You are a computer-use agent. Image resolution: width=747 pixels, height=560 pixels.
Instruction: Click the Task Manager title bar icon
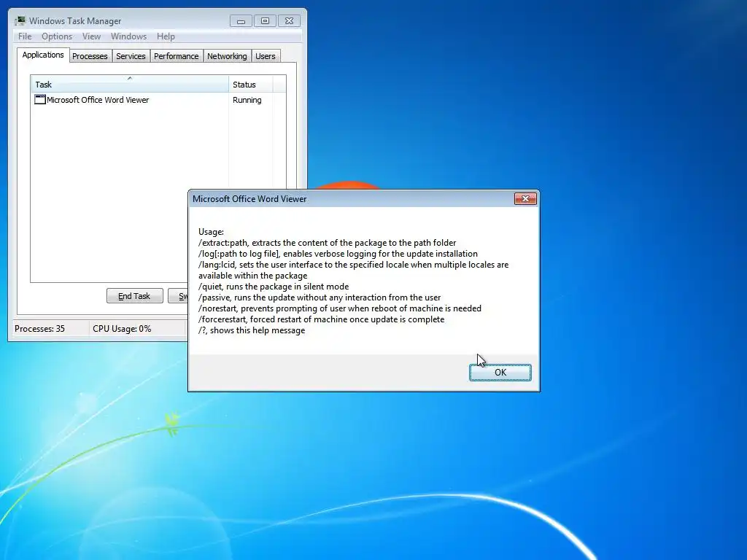pos(20,21)
